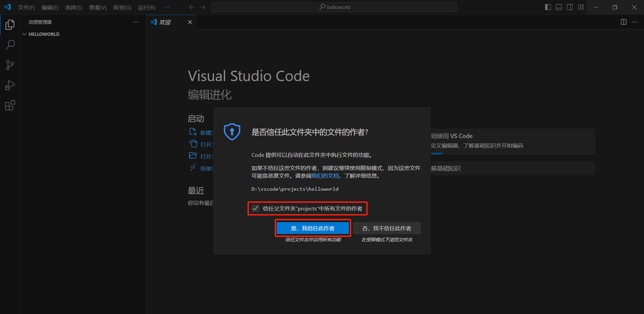Click the VS Code logo in title bar
This screenshot has width=644, height=314.
7,7
